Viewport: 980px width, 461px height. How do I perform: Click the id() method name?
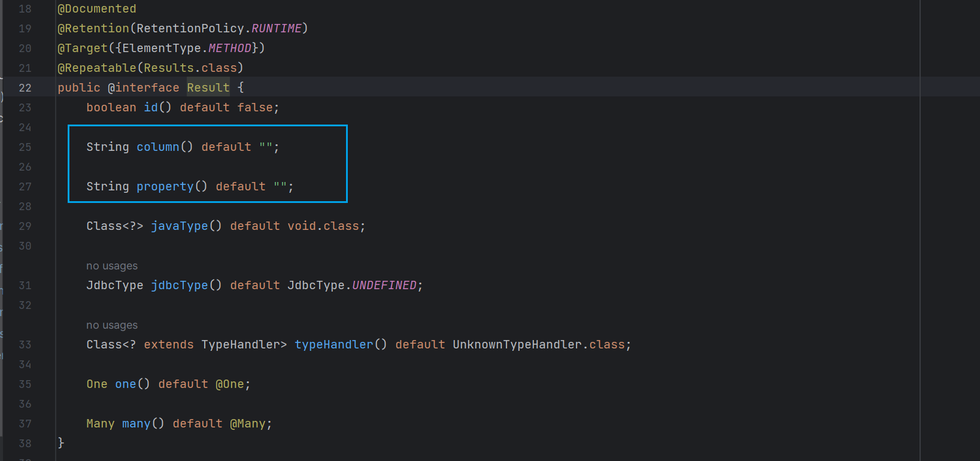point(151,107)
